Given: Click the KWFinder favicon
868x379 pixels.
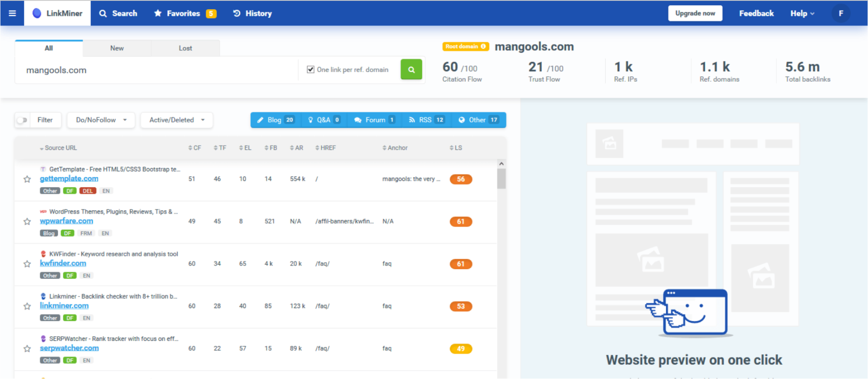Looking at the screenshot, I should click(x=43, y=254).
